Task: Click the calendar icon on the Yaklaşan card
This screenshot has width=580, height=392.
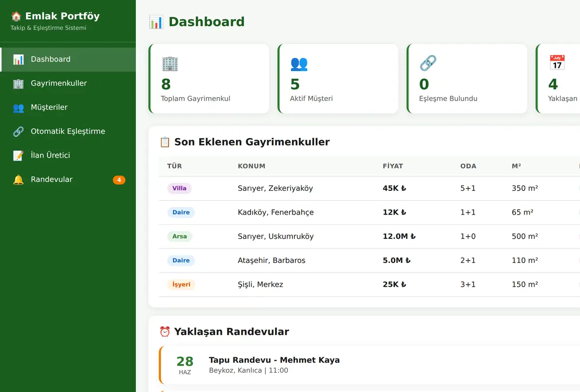Action: tap(557, 62)
